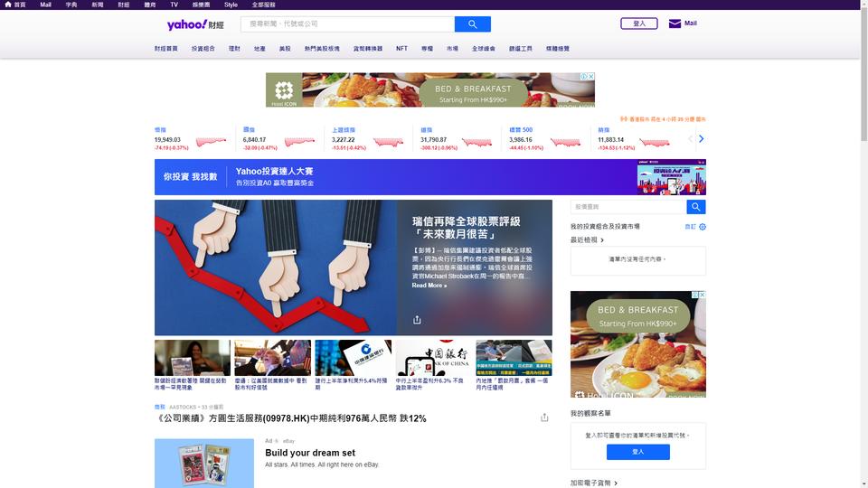This screenshot has width=868, height=488.
Task: Click the home icon in the top purple bar
Action: tap(8, 5)
